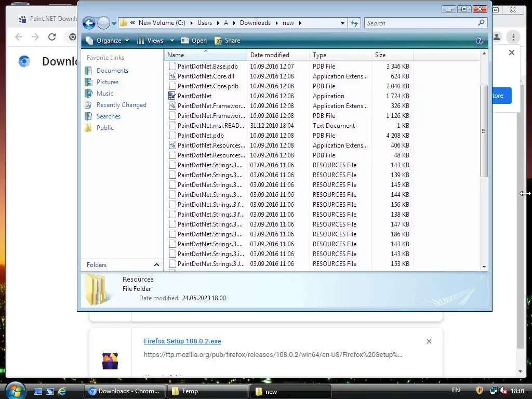Open Searches favorite link
532x399 pixels.
[x=109, y=116]
